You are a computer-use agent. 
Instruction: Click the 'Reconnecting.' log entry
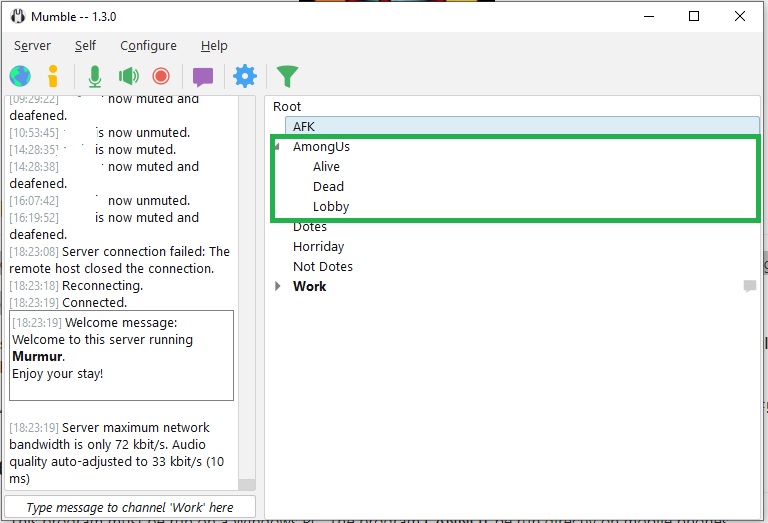76,285
